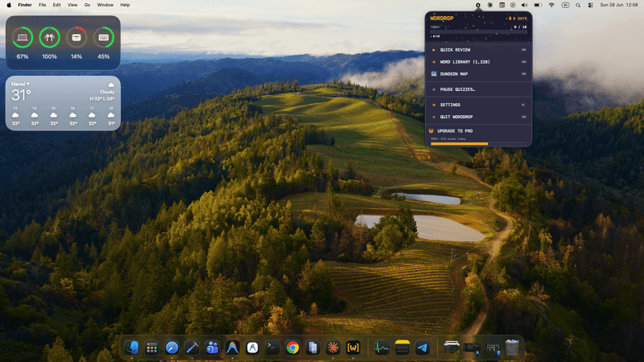Open the Wordrop [W] Dock icon
Image resolution: width=644 pixels, height=362 pixels.
[x=353, y=348]
